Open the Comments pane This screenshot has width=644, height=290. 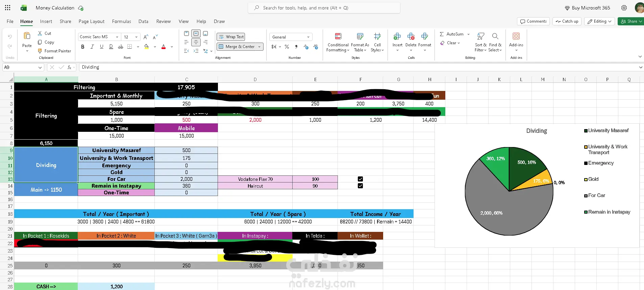pyautogui.click(x=533, y=21)
